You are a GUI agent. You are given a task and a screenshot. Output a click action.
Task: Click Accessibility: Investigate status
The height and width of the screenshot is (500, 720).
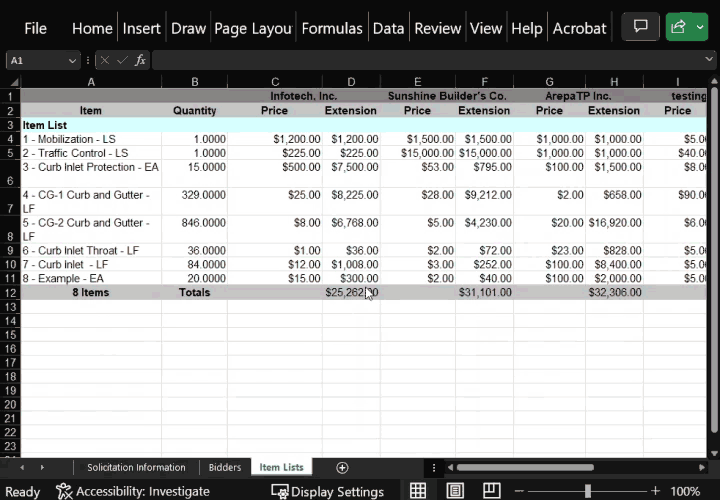pyautogui.click(x=133, y=492)
